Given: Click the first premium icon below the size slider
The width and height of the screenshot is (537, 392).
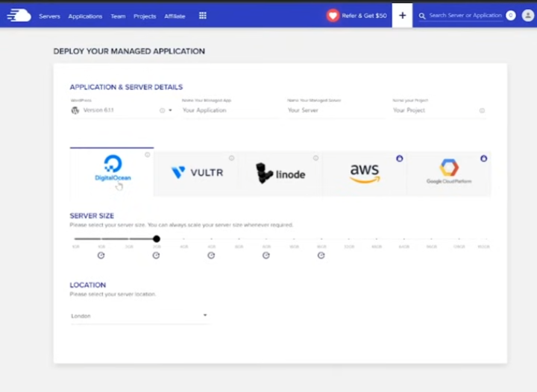Looking at the screenshot, I should [x=101, y=255].
